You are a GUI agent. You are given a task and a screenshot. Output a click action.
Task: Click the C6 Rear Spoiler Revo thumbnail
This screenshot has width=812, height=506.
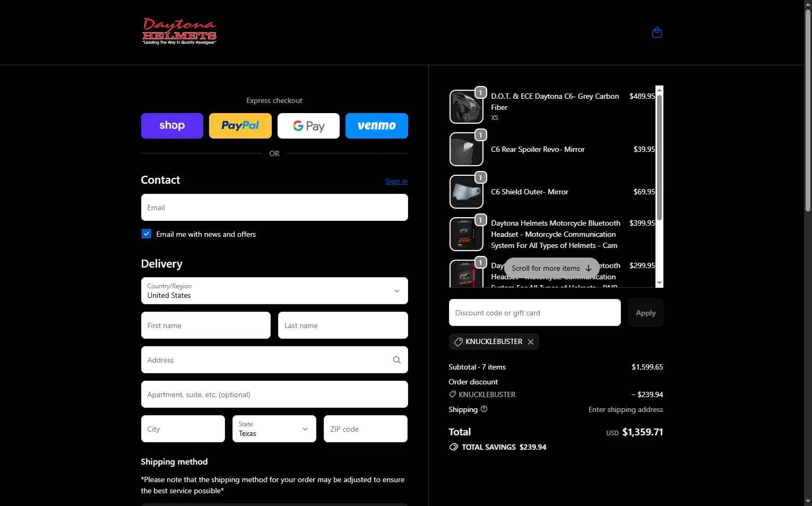467,149
